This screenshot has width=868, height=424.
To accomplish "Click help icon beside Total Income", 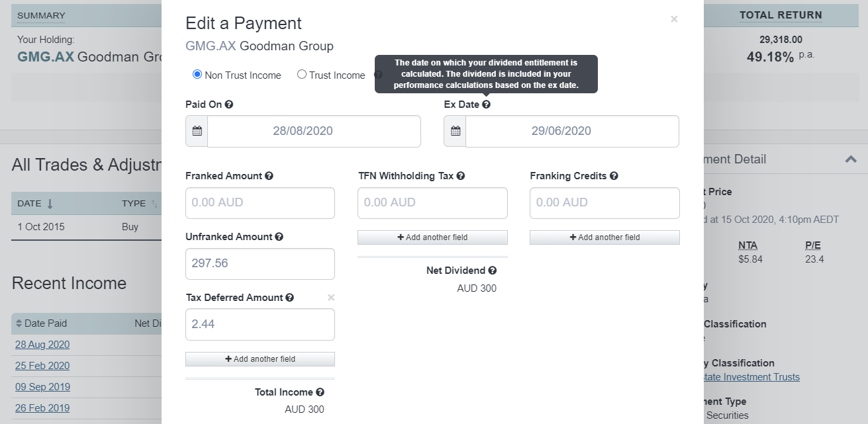I will [x=320, y=392].
